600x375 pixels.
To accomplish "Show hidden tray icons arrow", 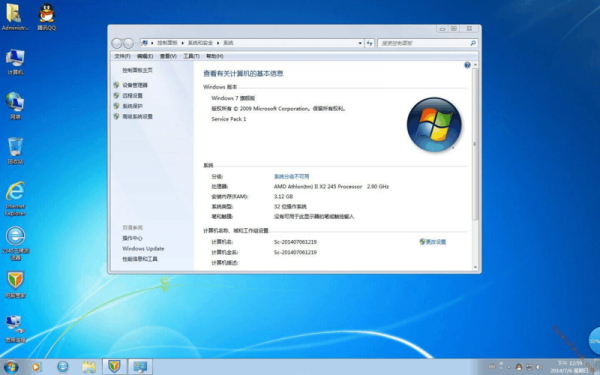I will 509,367.
